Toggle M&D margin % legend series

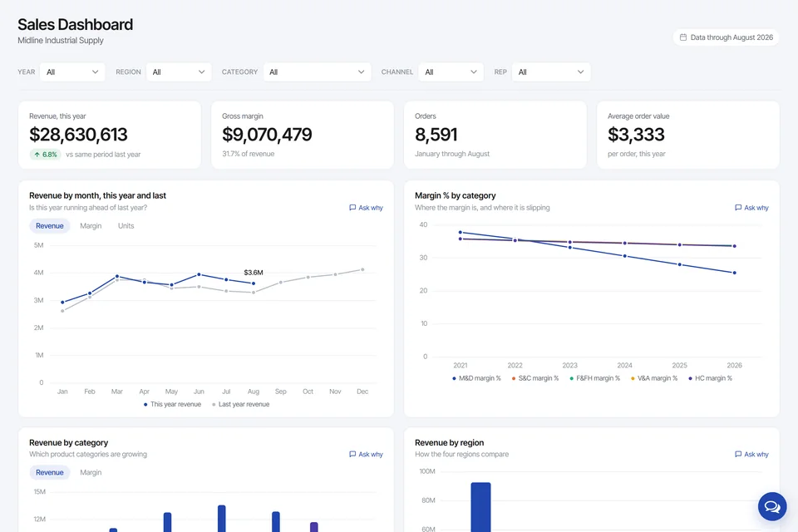point(476,378)
